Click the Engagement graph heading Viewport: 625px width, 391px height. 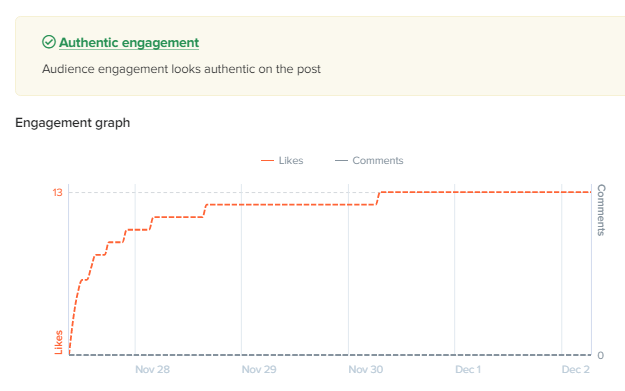73,123
